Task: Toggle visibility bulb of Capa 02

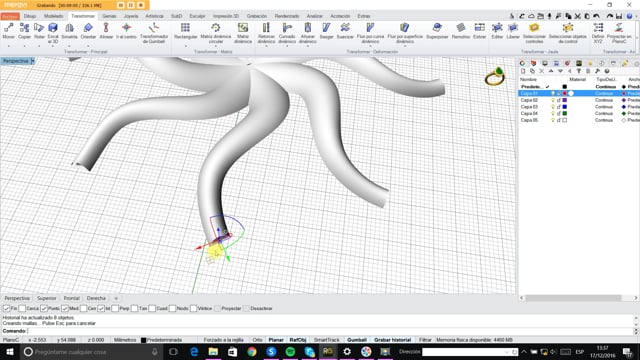Action: point(553,100)
